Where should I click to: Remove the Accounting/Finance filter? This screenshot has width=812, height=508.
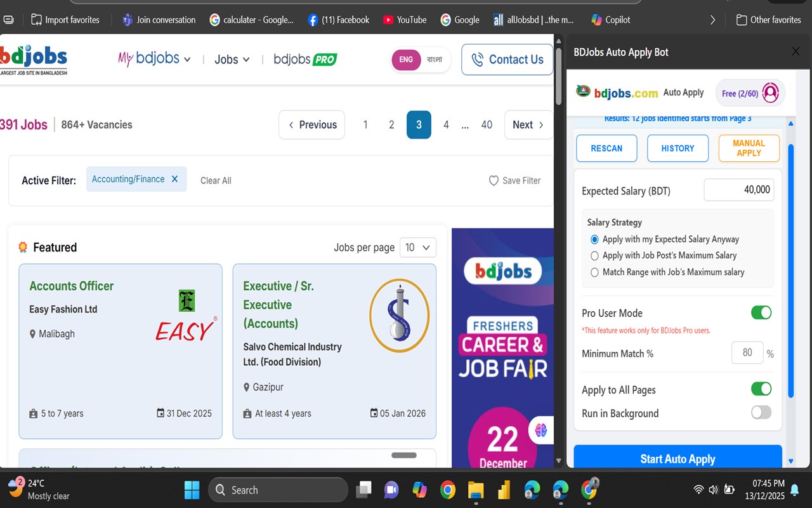176,179
